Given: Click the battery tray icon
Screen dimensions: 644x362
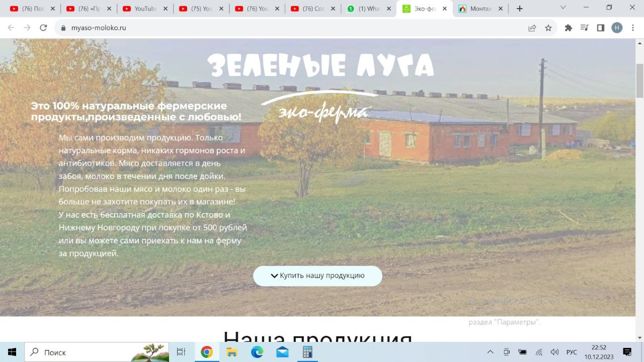Looking at the screenshot, I should pyautogui.click(x=523, y=352).
